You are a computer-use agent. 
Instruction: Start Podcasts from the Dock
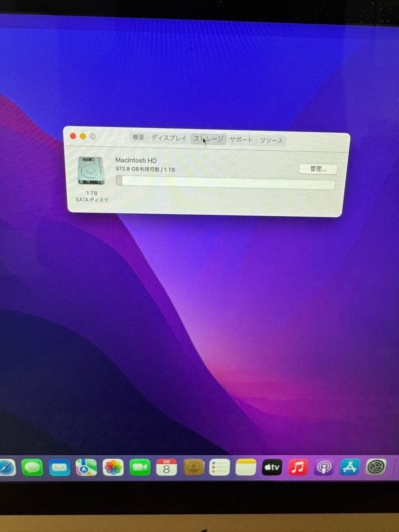tap(324, 466)
